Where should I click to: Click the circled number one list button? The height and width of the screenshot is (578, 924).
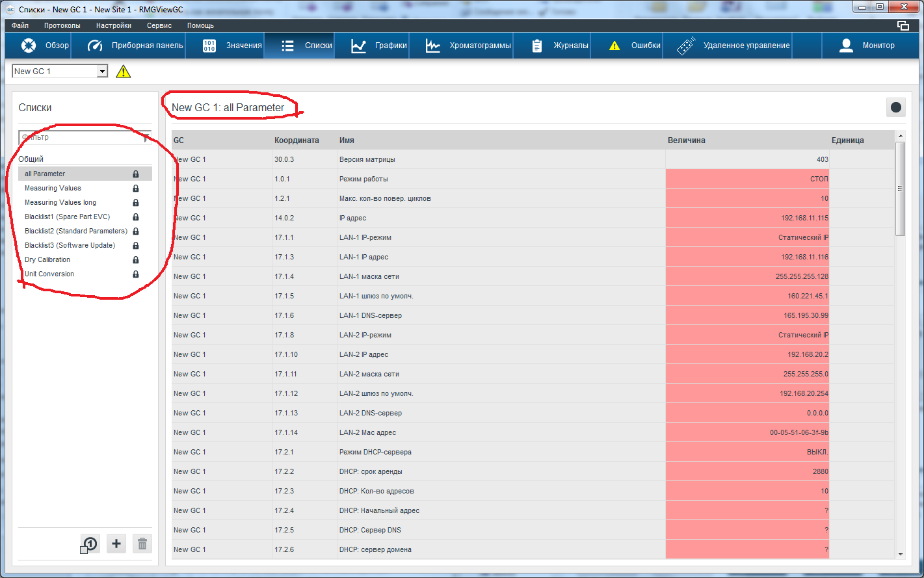pyautogui.click(x=90, y=544)
